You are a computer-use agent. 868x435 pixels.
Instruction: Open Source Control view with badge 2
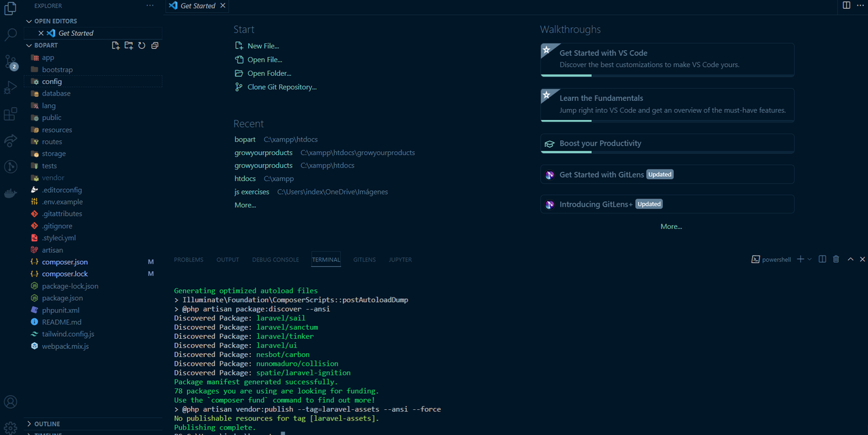tap(11, 62)
